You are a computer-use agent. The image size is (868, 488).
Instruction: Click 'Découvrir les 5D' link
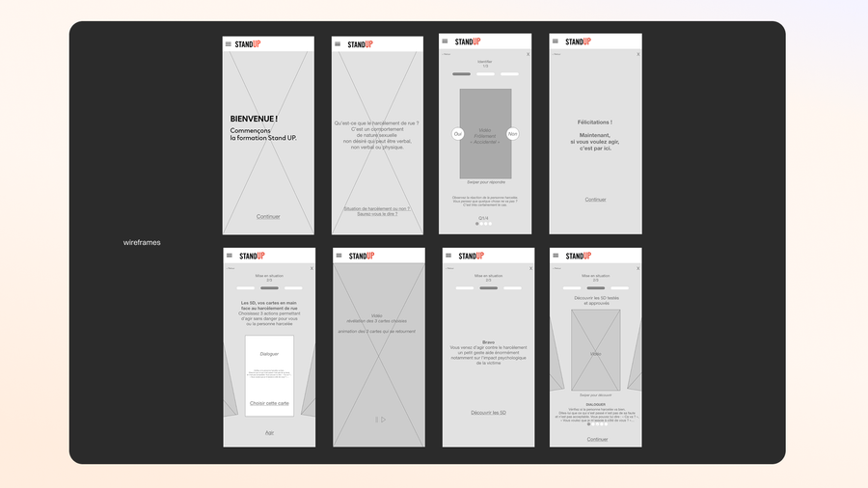pyautogui.click(x=489, y=413)
